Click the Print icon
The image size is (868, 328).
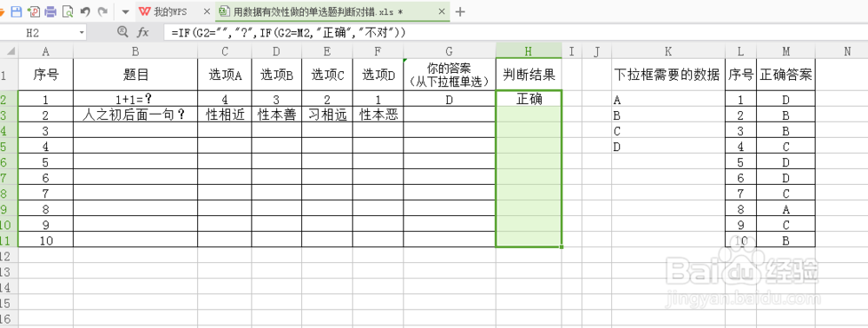coord(50,11)
